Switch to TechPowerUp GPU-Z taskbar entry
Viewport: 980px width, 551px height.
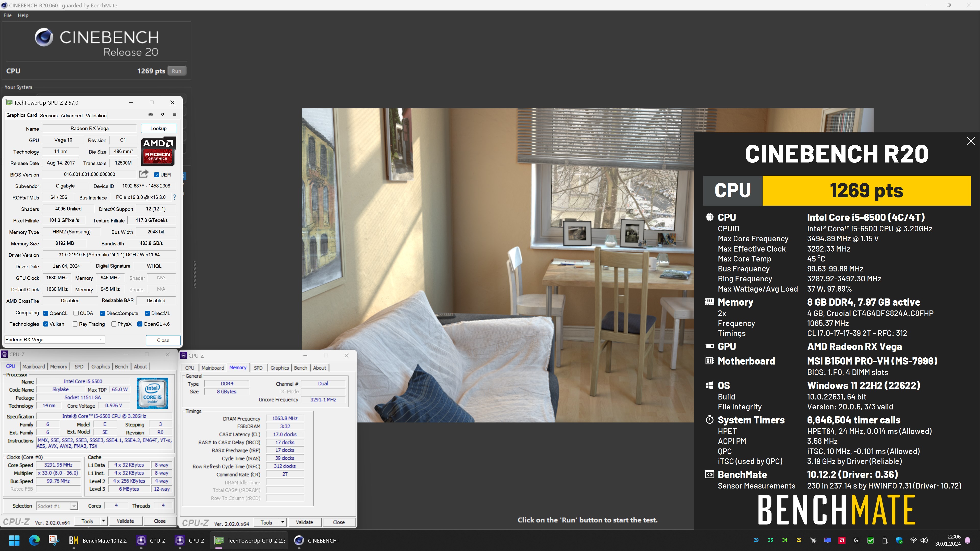coord(250,540)
